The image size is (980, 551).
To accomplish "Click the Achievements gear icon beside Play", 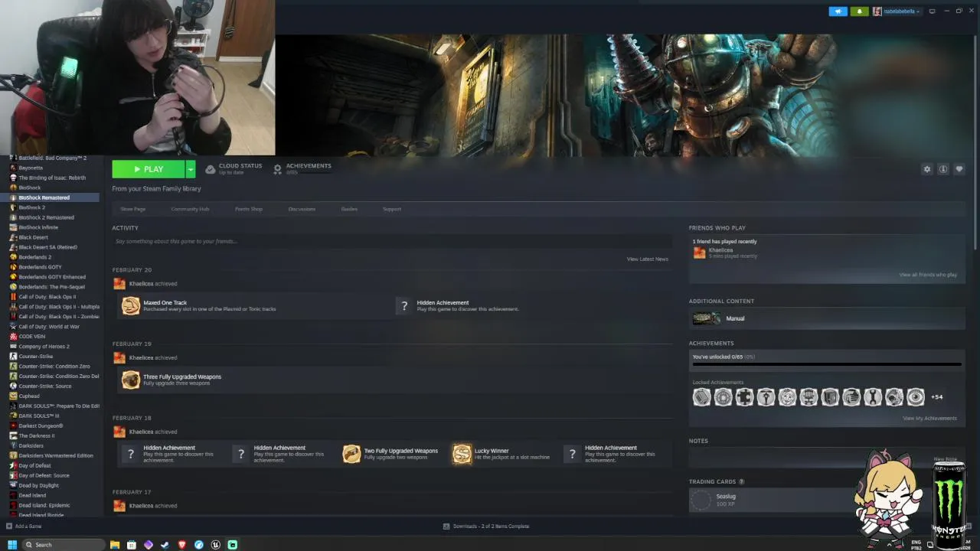I will click(x=277, y=169).
